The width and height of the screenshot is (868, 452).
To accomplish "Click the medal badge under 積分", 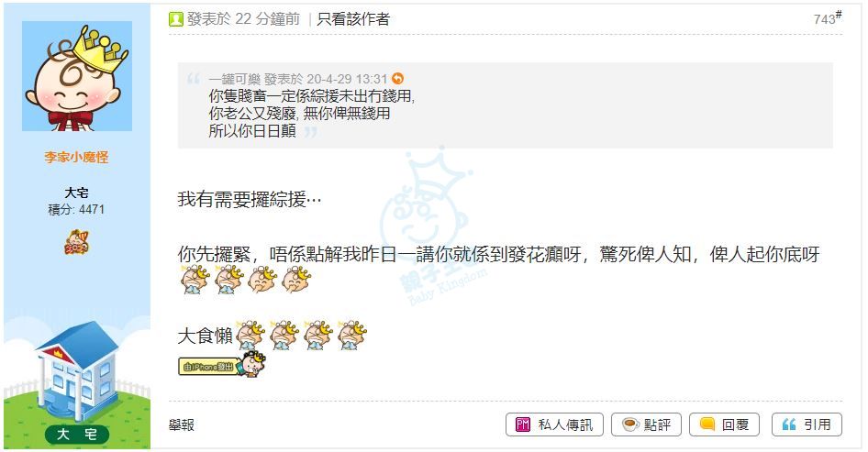I will point(76,242).
